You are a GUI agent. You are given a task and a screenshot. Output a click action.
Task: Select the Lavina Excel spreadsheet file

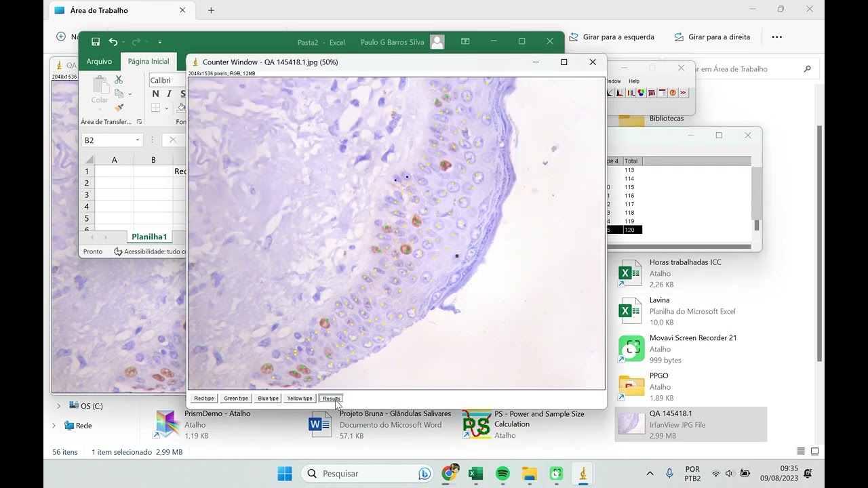[x=690, y=311]
